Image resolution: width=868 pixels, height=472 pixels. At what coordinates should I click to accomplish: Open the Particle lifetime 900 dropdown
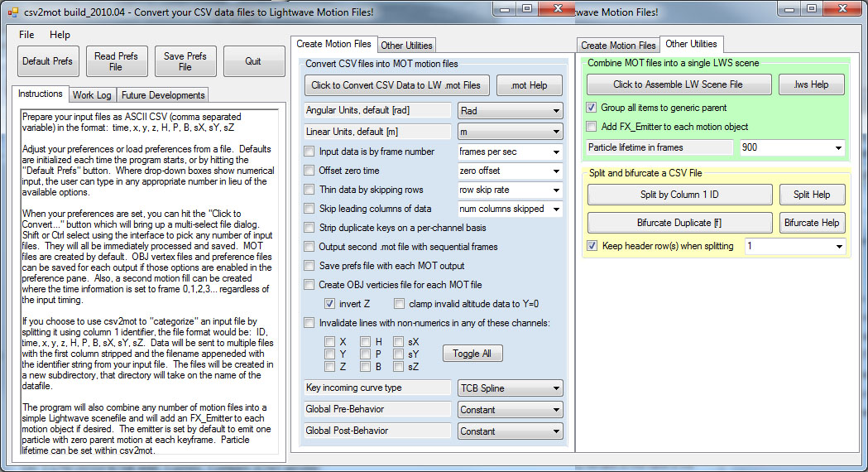point(792,147)
